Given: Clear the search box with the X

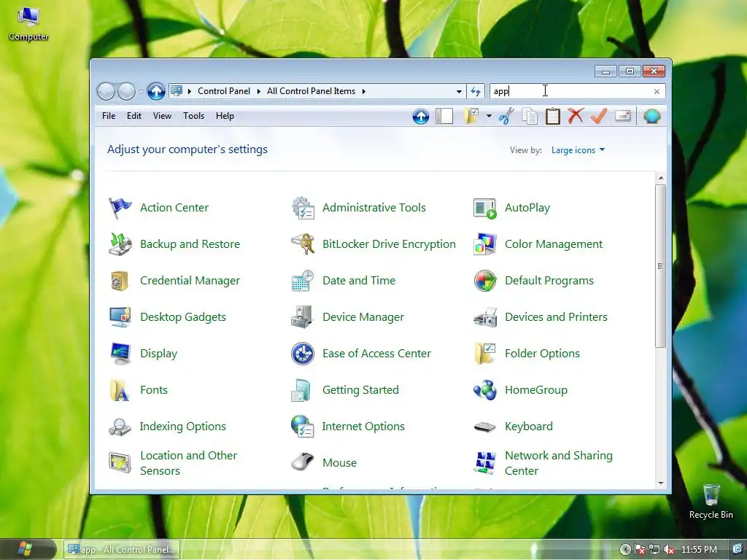Looking at the screenshot, I should 657,91.
